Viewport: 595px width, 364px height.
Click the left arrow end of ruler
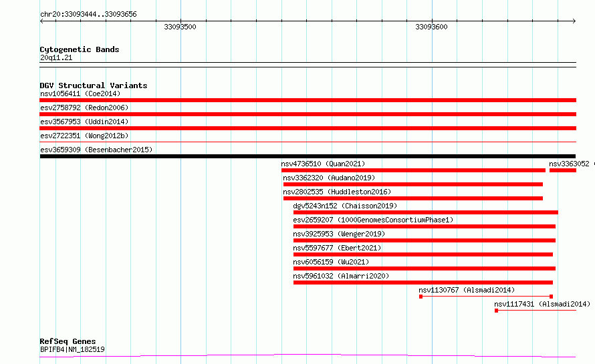point(41,21)
